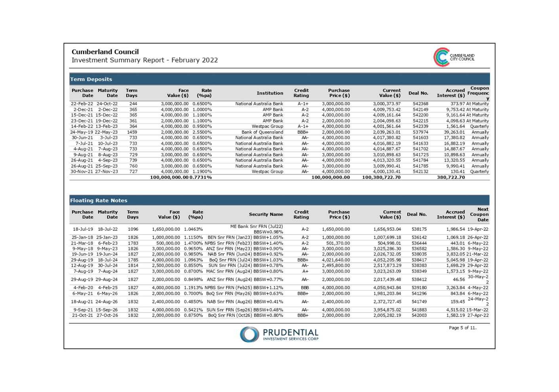Click 'NPBS Snr FRN (Feb23) BBSW+1.40%' security
The image size is (559, 392).
coord(243,243)
